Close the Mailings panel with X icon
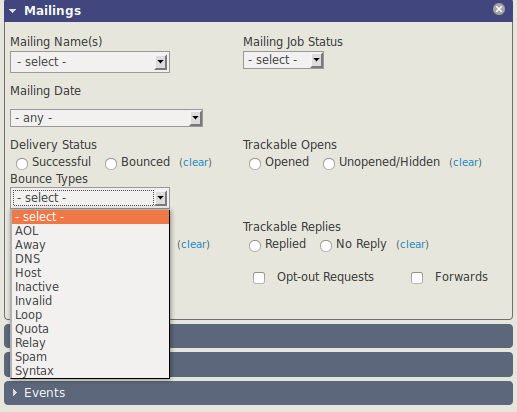This screenshot has width=517, height=412. 499,9
